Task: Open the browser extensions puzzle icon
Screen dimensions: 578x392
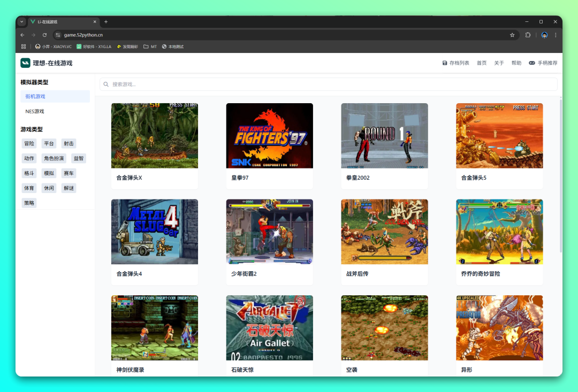Action: (x=528, y=35)
